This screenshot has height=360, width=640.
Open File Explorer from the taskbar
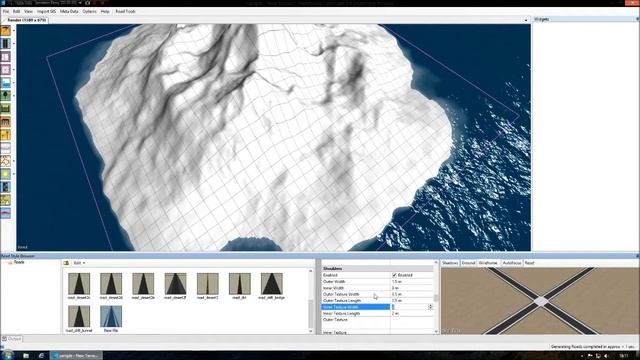pos(26,356)
